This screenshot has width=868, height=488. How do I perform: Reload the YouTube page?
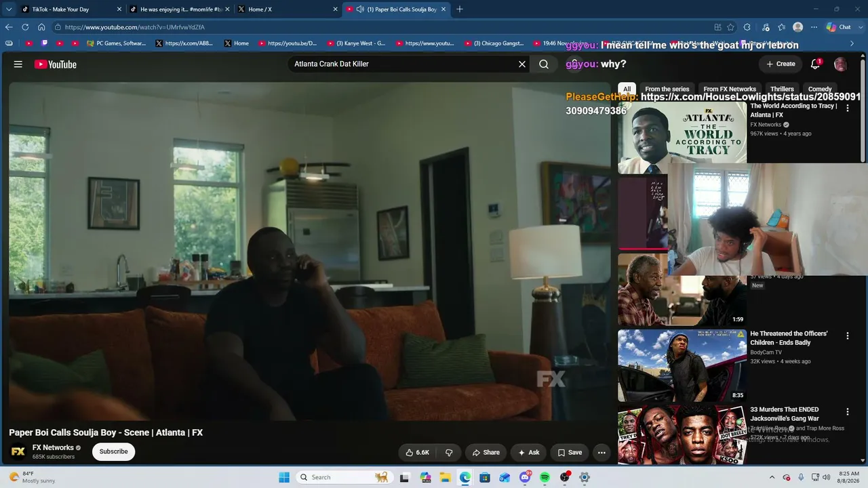tap(25, 27)
